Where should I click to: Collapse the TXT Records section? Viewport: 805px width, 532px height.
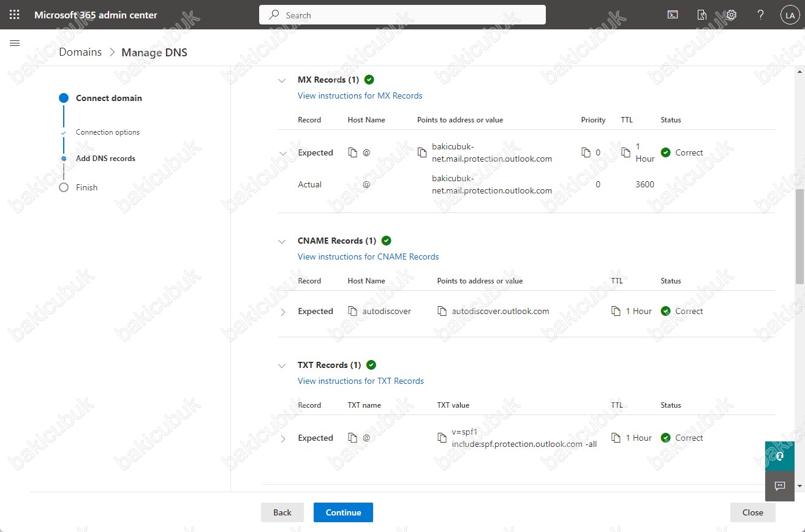click(x=282, y=365)
